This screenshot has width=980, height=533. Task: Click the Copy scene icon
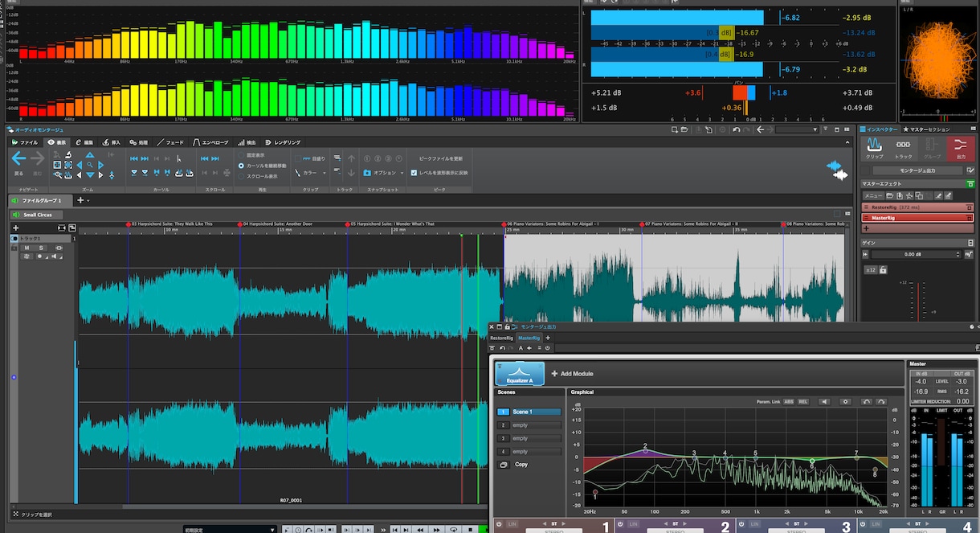click(x=504, y=465)
